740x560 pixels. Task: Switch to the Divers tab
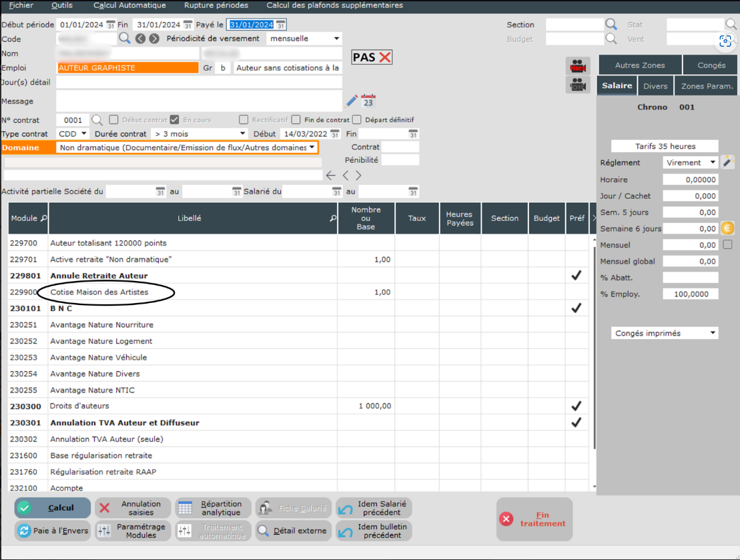[655, 86]
